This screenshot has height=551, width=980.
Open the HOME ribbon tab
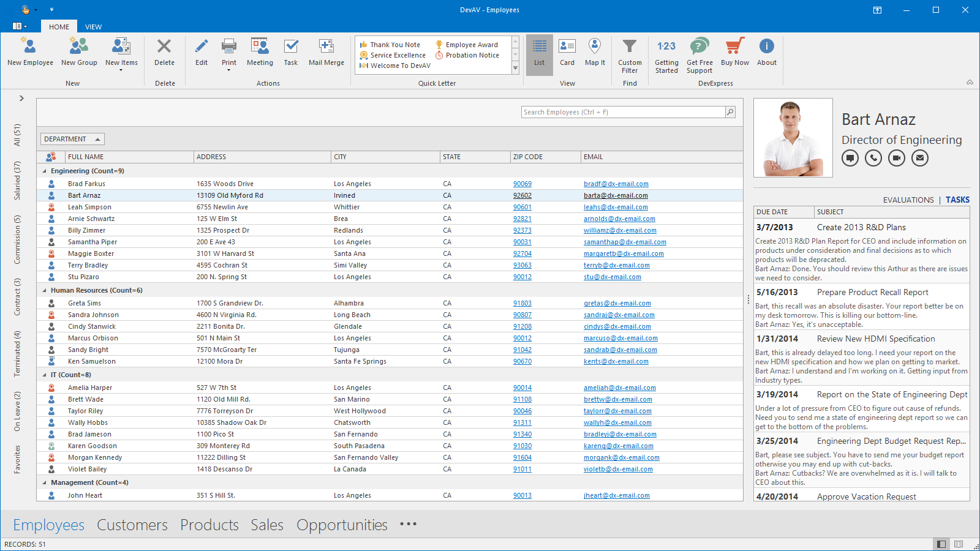(59, 26)
